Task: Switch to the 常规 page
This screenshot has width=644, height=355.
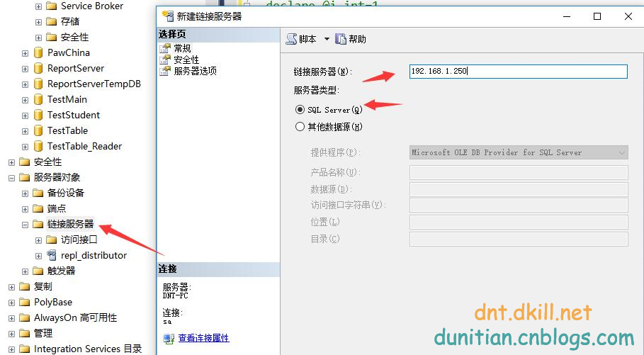Action: click(182, 48)
